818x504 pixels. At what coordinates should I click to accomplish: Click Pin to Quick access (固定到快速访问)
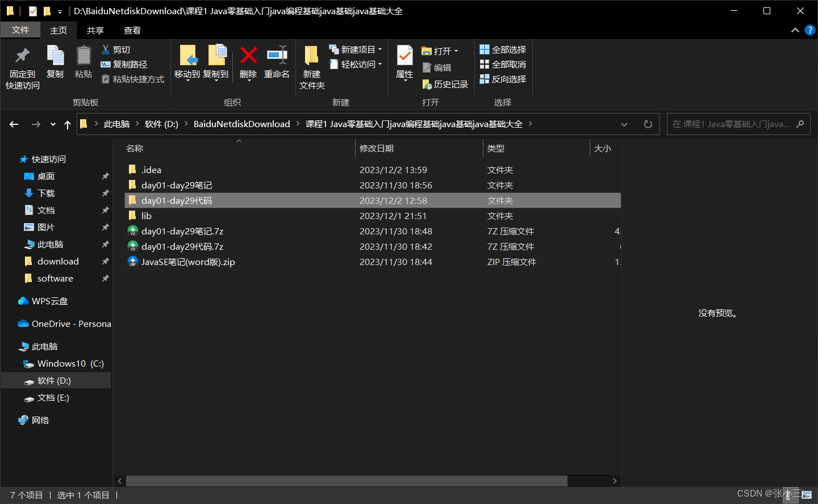(x=23, y=68)
